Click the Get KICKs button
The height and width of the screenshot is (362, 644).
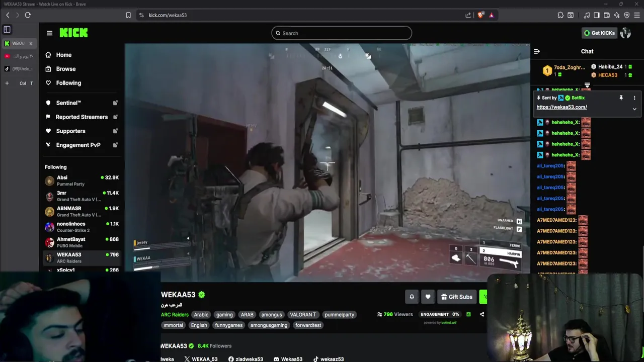click(x=599, y=33)
